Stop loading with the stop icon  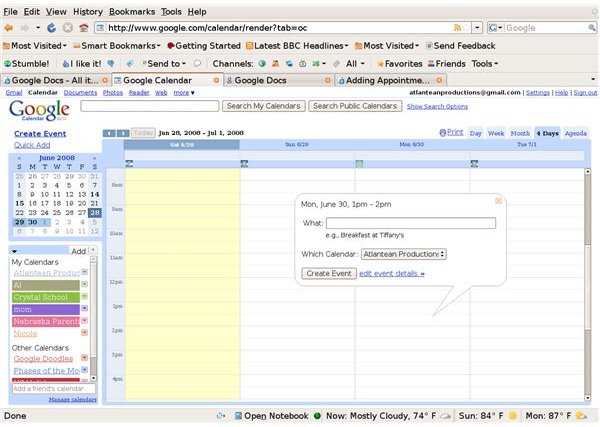[x=68, y=28]
